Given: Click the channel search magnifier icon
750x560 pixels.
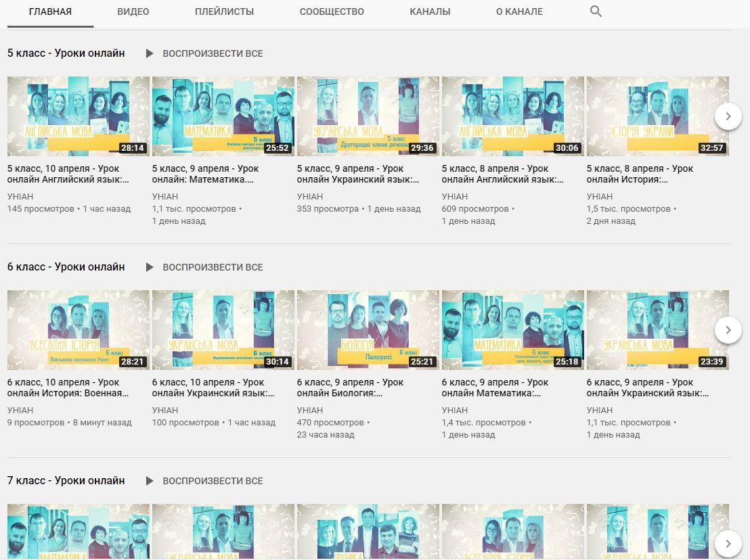Looking at the screenshot, I should tap(596, 11).
